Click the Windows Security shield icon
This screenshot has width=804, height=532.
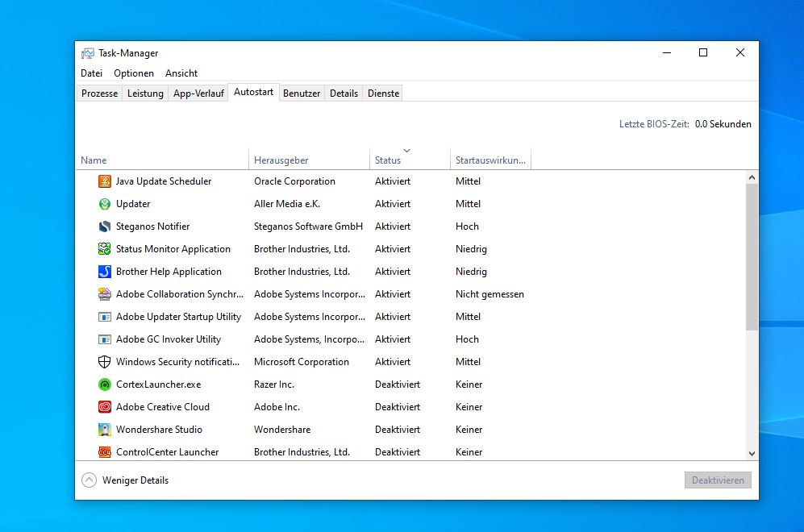pos(105,362)
